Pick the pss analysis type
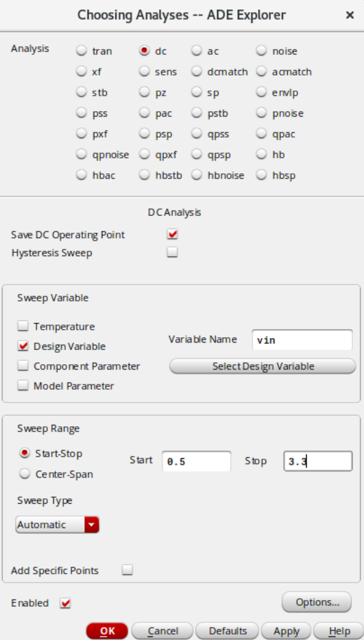The height and width of the screenshot is (640, 364). pos(82,113)
